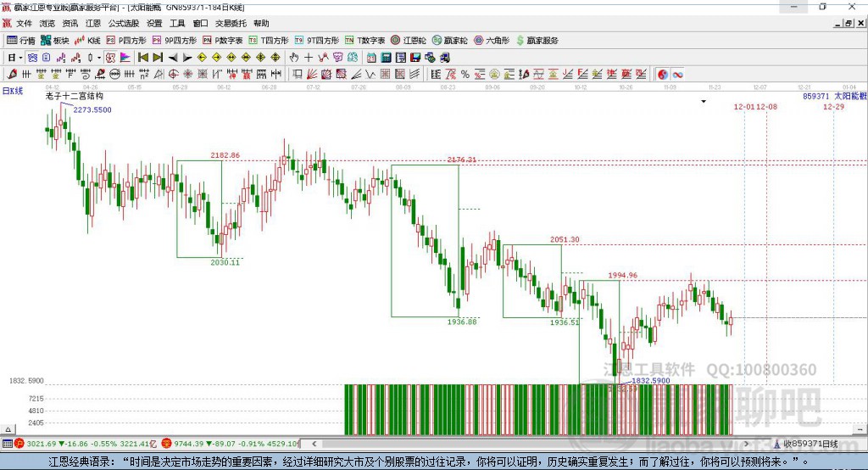
Task: Open the 9P四方形 tool
Action: pyautogui.click(x=175, y=41)
